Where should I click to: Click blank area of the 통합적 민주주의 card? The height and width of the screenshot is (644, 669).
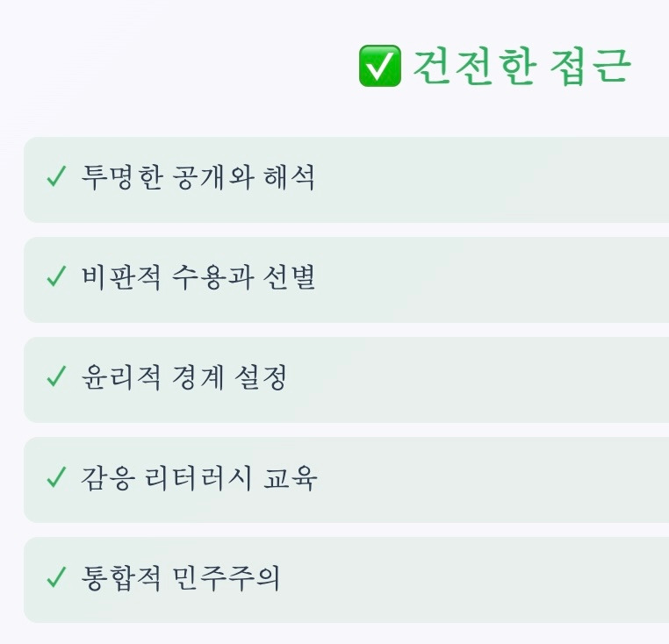[491, 580]
